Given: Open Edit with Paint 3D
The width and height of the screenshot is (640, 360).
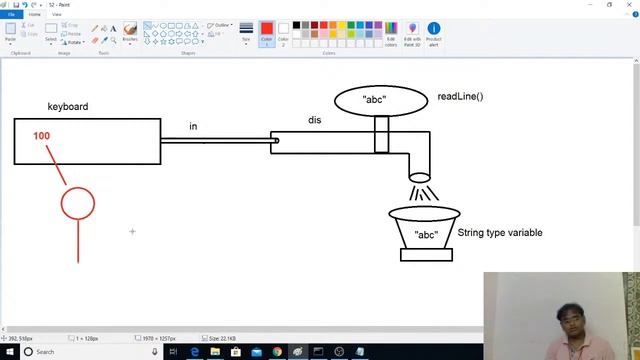Looking at the screenshot, I should point(412,34).
